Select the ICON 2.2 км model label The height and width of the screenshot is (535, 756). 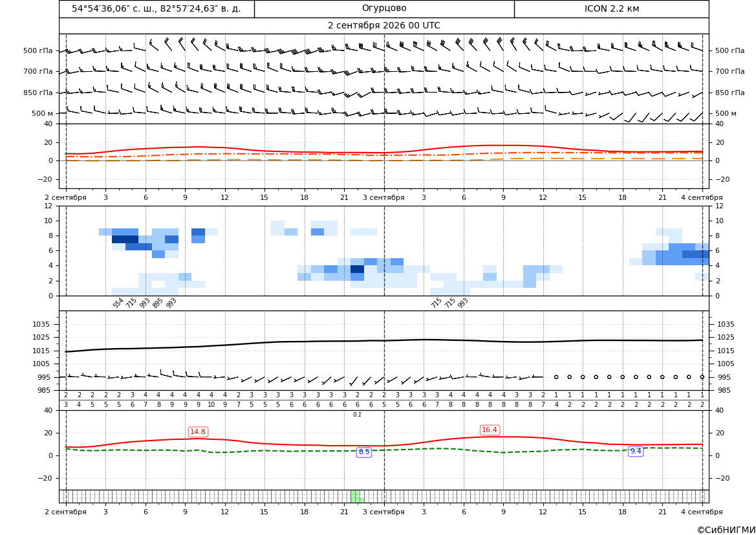tap(611, 8)
